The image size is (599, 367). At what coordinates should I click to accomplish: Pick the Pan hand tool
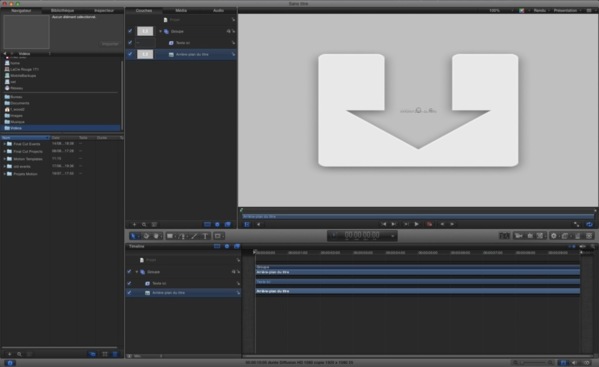coord(156,236)
